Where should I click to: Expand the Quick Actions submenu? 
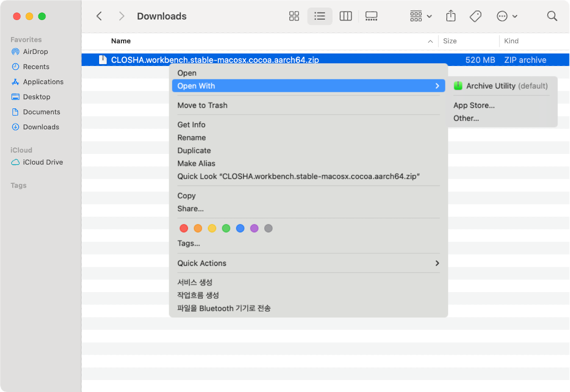coord(308,263)
